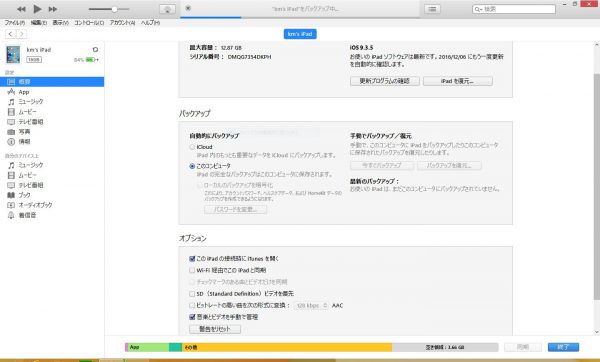This screenshot has width=600, height=362.
Task: Enable the convert higher bit rate songs checkbox
Action: point(192,305)
